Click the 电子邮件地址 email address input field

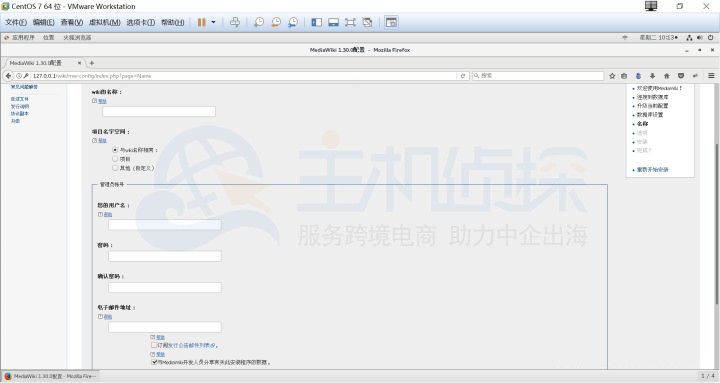(x=164, y=327)
